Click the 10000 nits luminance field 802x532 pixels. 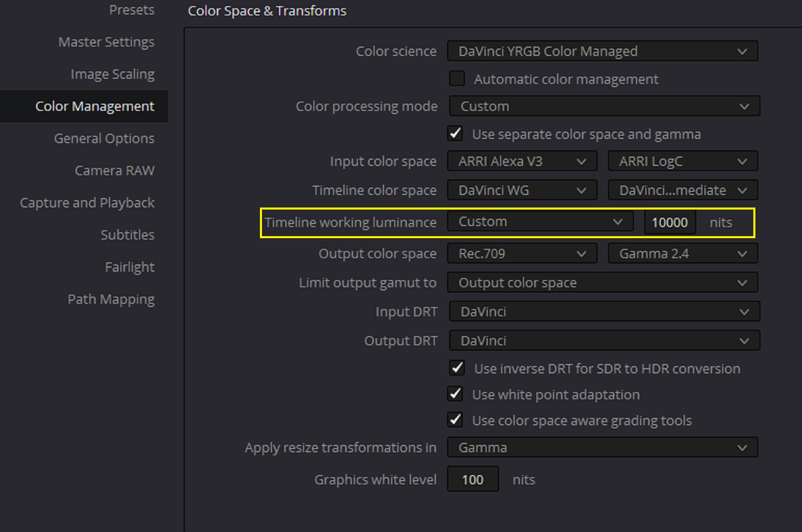[670, 222]
